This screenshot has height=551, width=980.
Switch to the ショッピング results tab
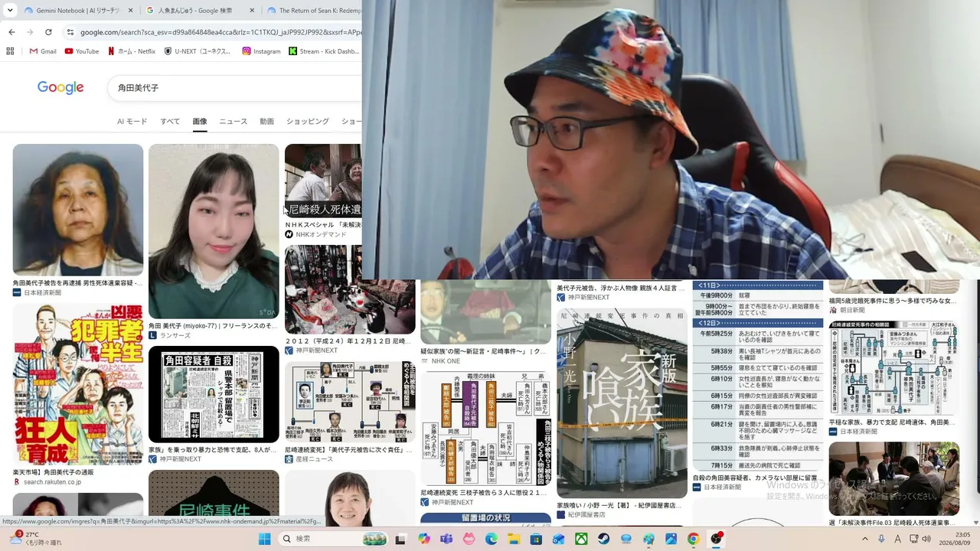(308, 122)
